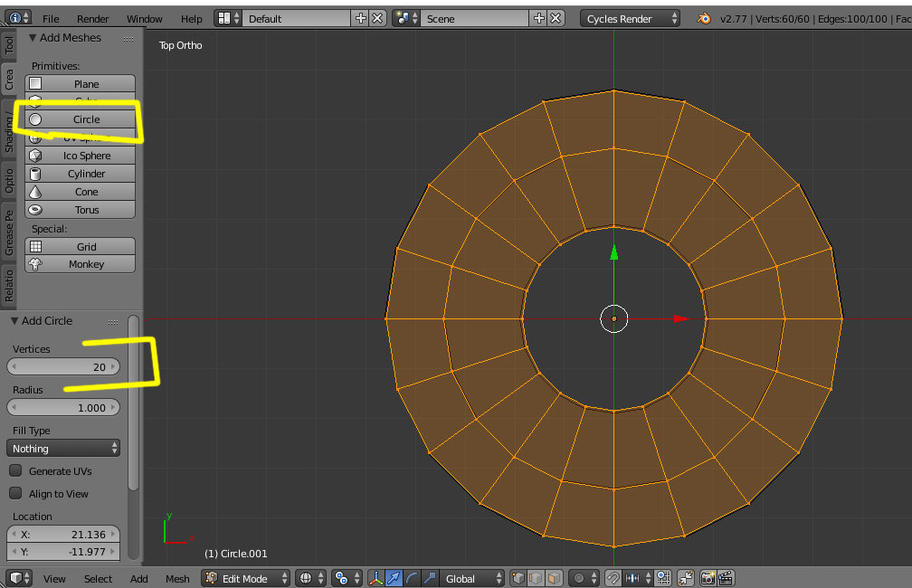Open the Render menu
Screen dimensions: 912x588
[x=92, y=18]
